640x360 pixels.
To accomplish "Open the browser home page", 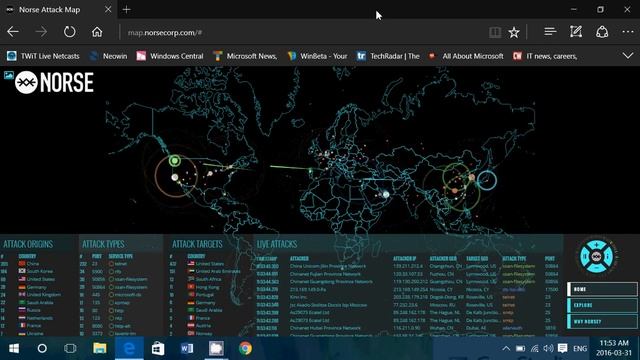I will (97, 32).
